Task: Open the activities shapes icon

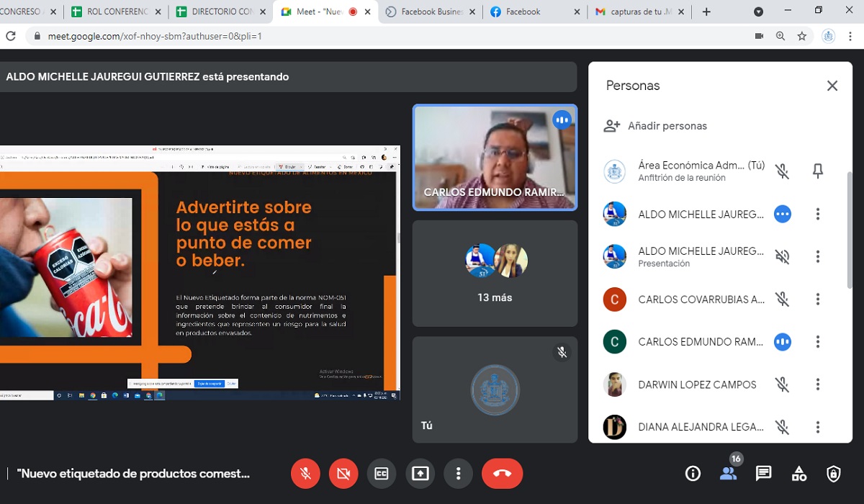Action: [798, 474]
